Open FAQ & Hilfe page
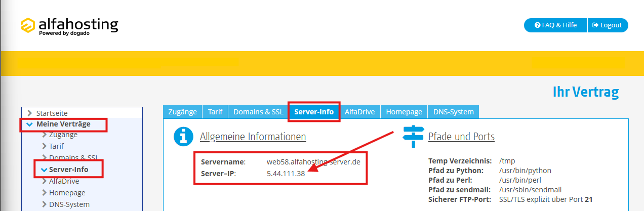The width and height of the screenshot is (644, 211). [x=555, y=25]
